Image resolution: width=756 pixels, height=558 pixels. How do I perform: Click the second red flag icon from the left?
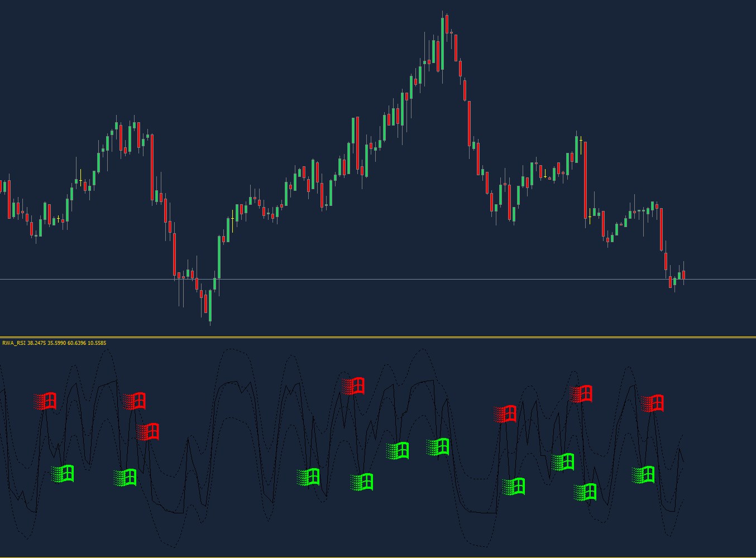(135, 401)
